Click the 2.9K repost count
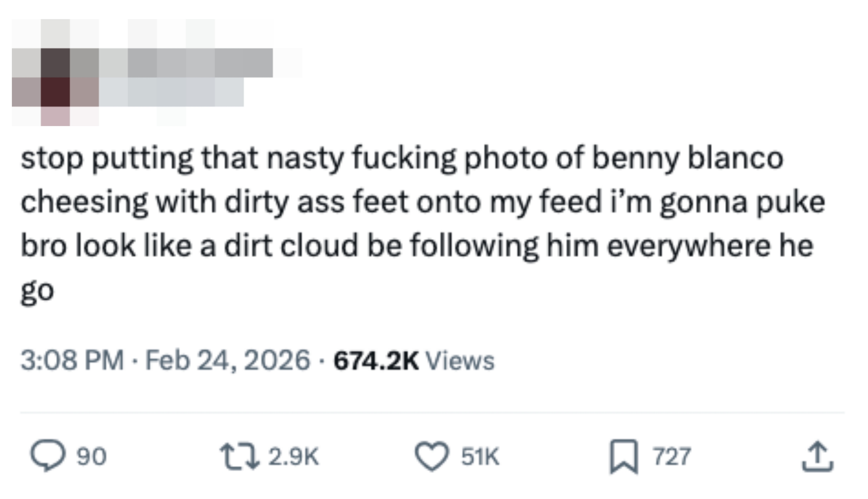The image size is (868, 499). click(293, 456)
